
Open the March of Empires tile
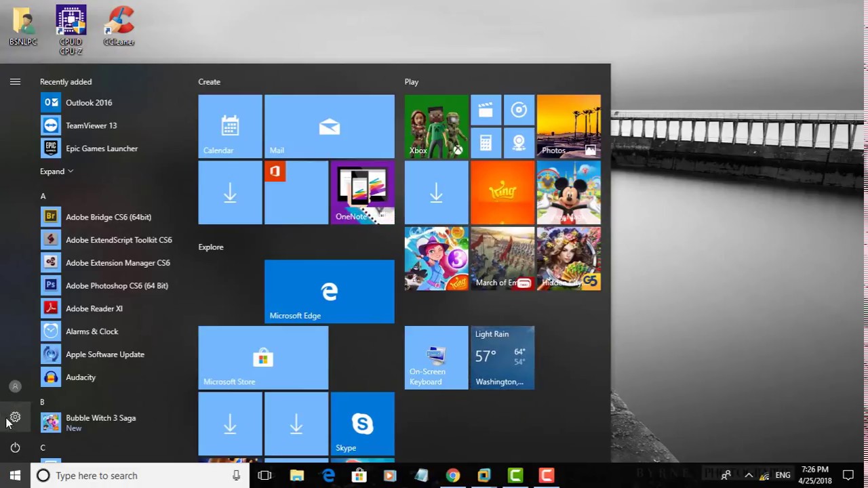point(502,259)
